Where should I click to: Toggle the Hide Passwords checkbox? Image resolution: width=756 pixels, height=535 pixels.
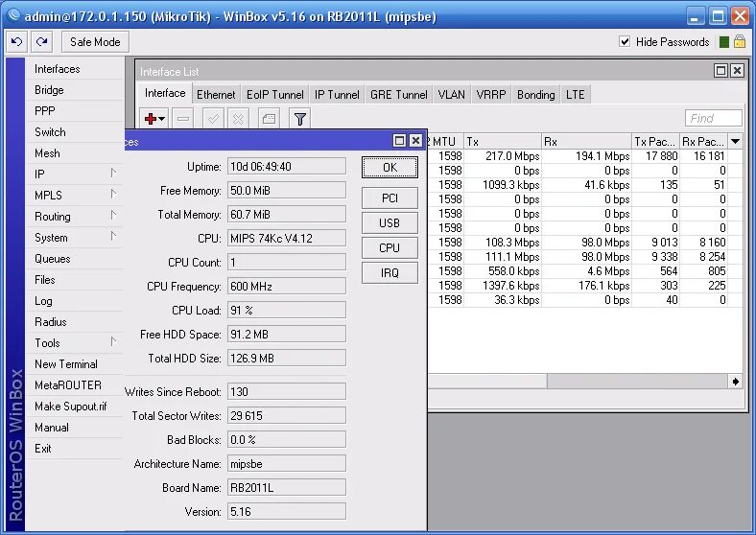pos(625,42)
